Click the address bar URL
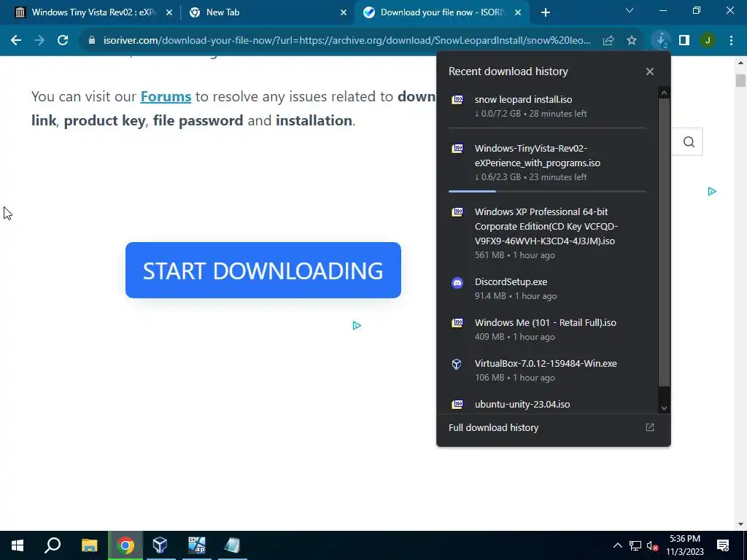The image size is (747, 560). (347, 41)
